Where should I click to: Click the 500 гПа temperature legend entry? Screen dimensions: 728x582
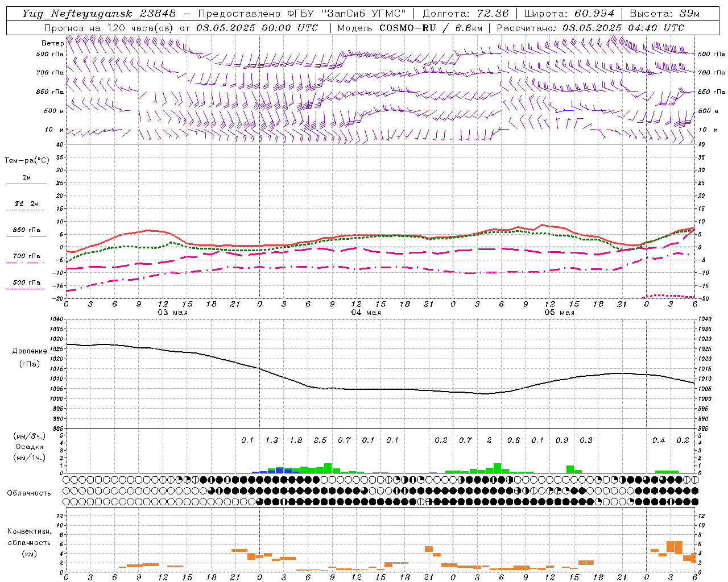pos(27,282)
